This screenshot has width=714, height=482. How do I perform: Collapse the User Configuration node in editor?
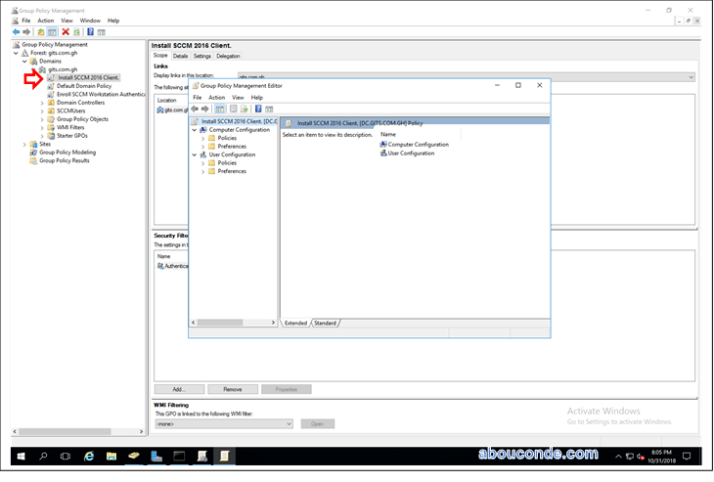click(x=194, y=154)
